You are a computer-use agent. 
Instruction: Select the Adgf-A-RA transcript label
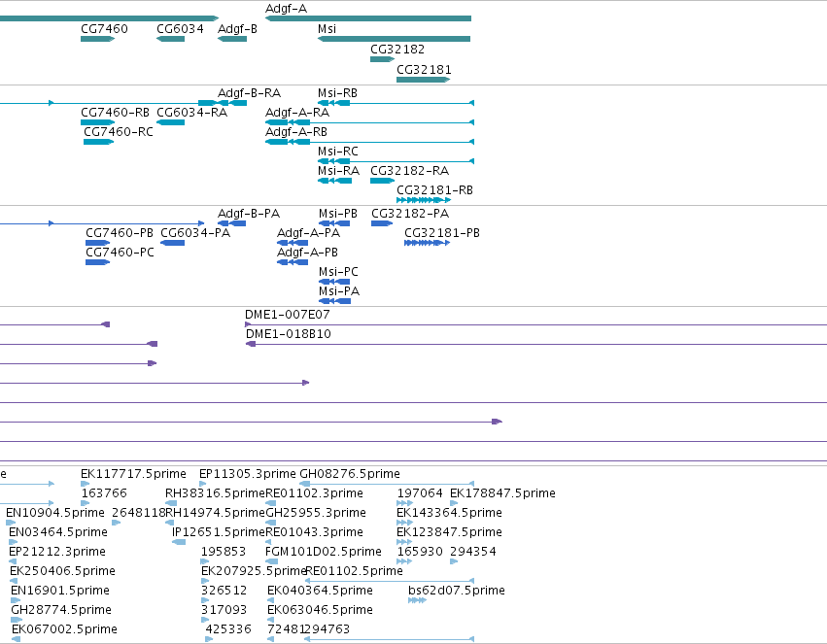coord(297,113)
